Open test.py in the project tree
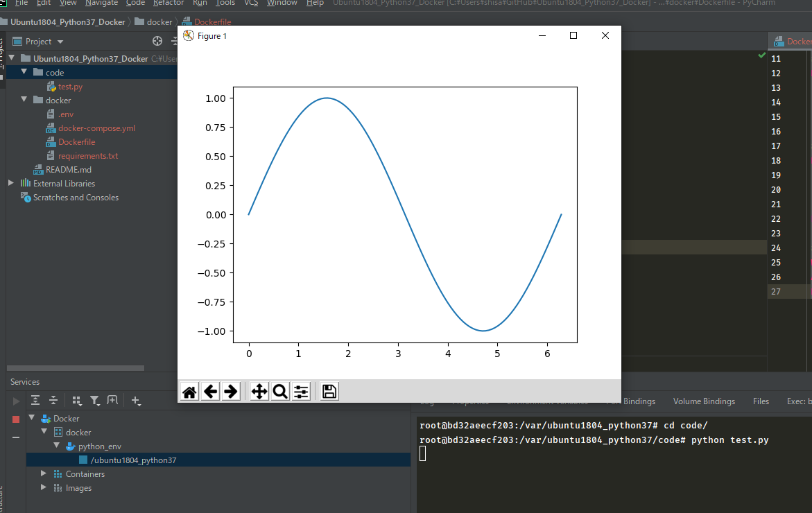Screen dimensions: 812x513 pyautogui.click(x=70, y=87)
